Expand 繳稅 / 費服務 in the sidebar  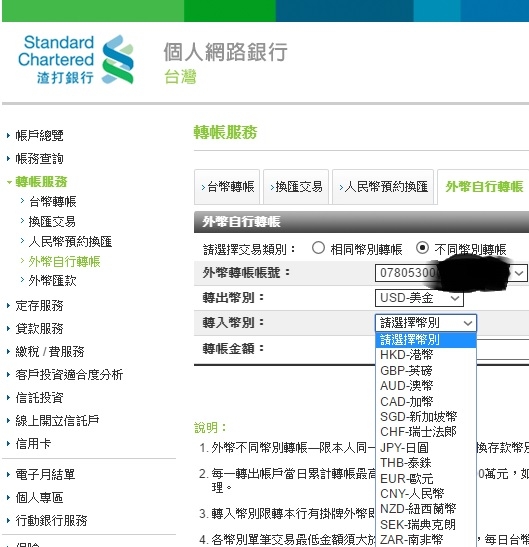coord(50,351)
